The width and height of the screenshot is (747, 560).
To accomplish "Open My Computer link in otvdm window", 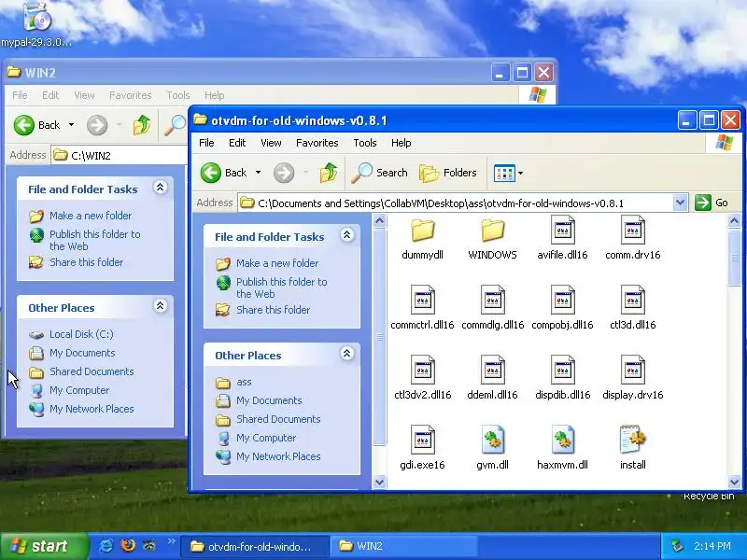I will pos(266,438).
